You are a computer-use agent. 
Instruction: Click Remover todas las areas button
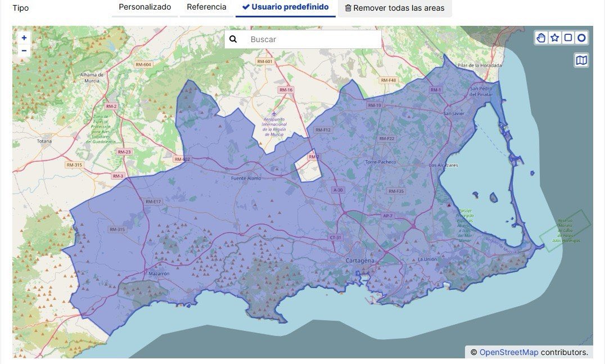coord(395,8)
